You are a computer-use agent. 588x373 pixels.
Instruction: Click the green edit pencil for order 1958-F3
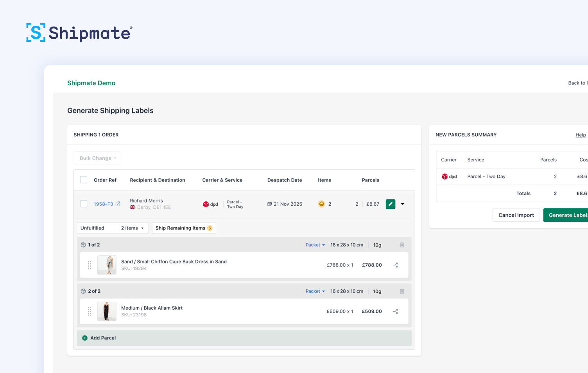(x=390, y=204)
